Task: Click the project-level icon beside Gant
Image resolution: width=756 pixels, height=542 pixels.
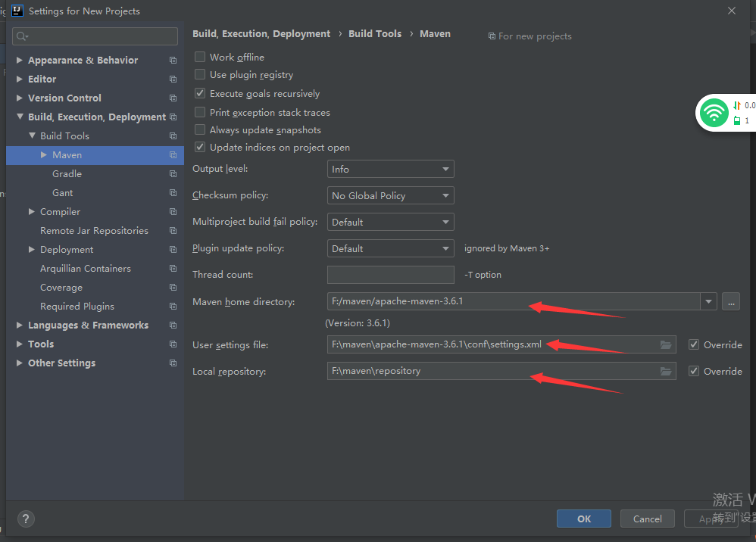Action: pos(173,193)
